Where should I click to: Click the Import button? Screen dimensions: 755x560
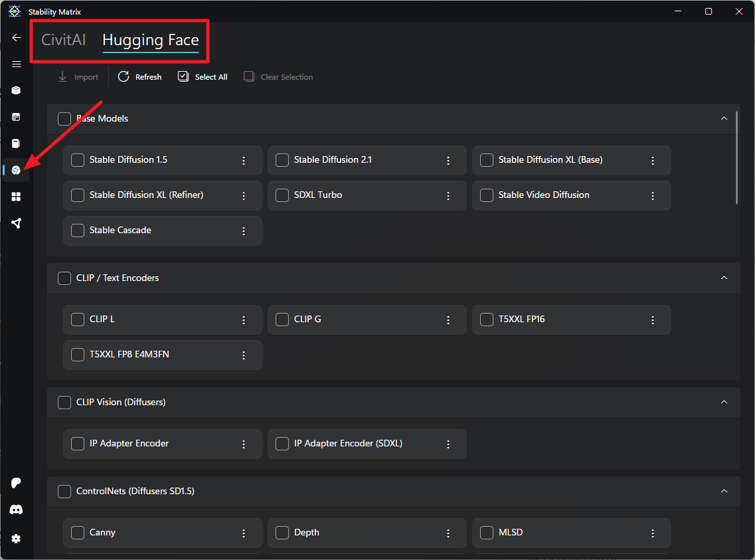78,77
